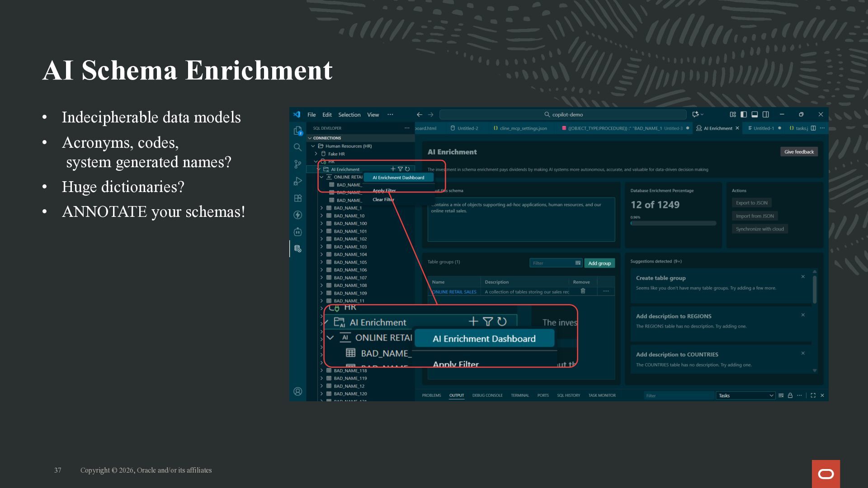The height and width of the screenshot is (488, 868).
Task: Open the Extensions view
Action: 297,198
